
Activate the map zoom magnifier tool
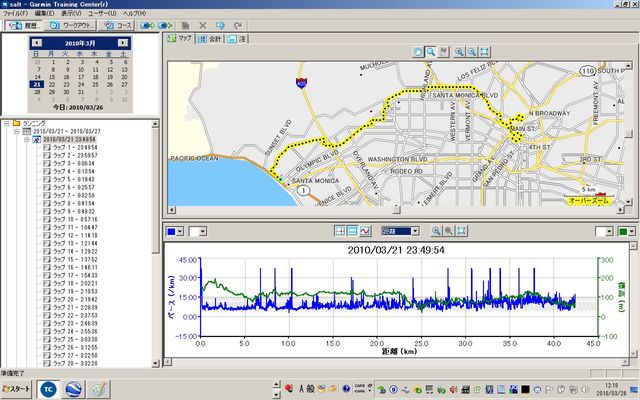pyautogui.click(x=432, y=51)
